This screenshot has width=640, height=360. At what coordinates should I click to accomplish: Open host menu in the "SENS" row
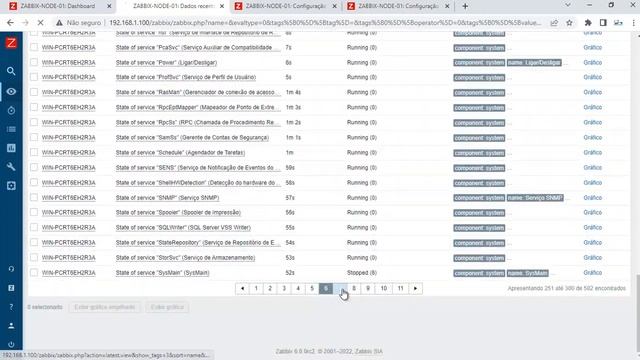coord(69,168)
